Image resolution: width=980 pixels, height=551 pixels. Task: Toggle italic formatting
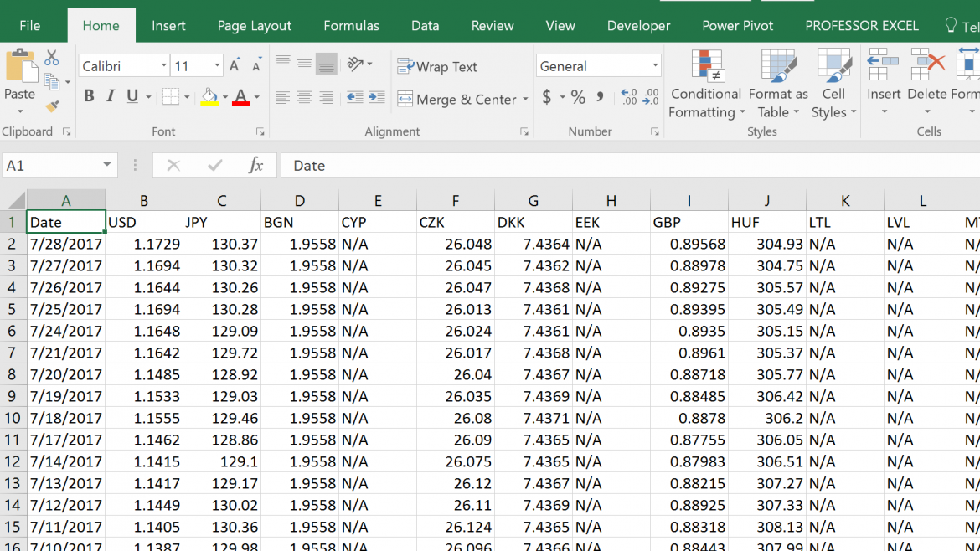click(x=110, y=95)
